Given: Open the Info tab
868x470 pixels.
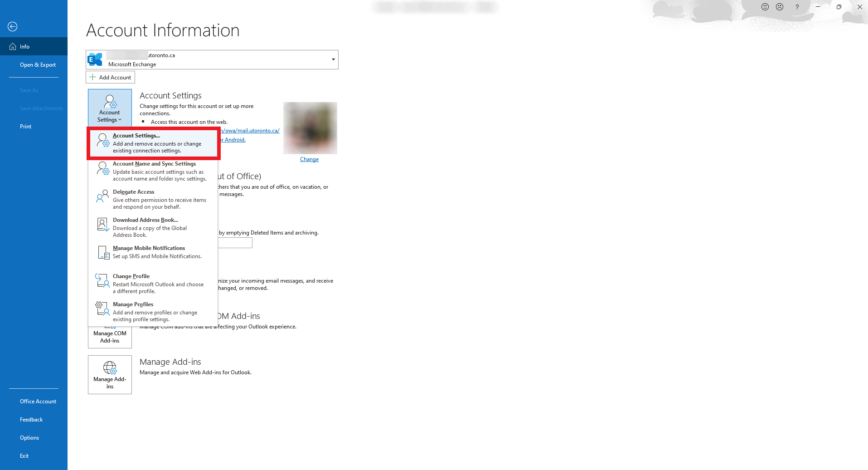Looking at the screenshot, I should pyautogui.click(x=34, y=46).
